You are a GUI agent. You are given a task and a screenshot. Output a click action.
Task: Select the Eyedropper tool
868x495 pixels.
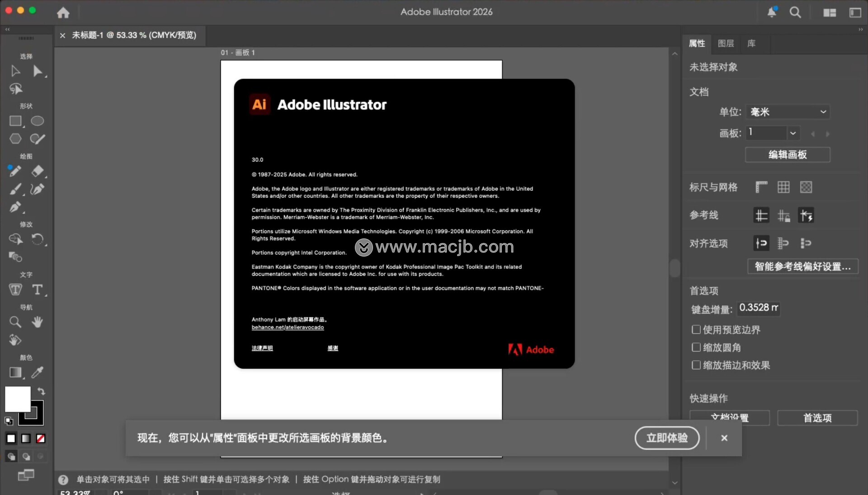37,372
